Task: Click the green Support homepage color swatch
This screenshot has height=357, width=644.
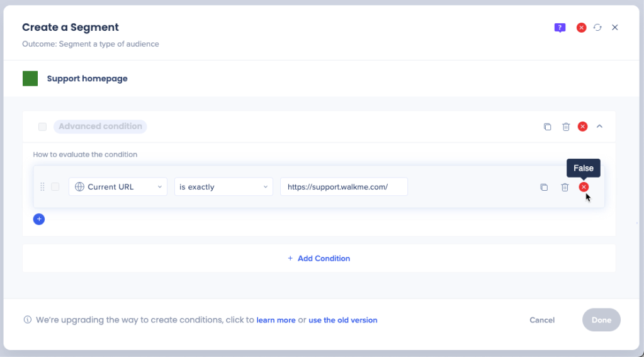Action: 30,79
